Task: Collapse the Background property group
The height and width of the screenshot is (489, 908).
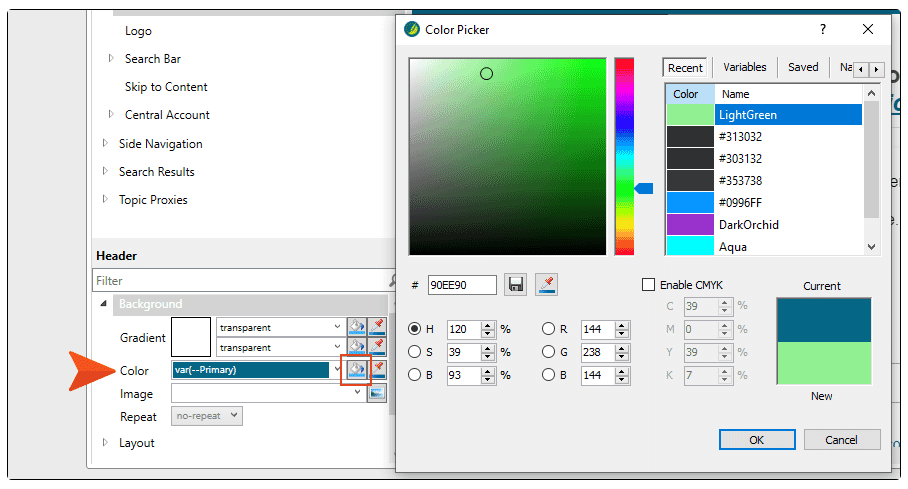Action: pyautogui.click(x=104, y=304)
